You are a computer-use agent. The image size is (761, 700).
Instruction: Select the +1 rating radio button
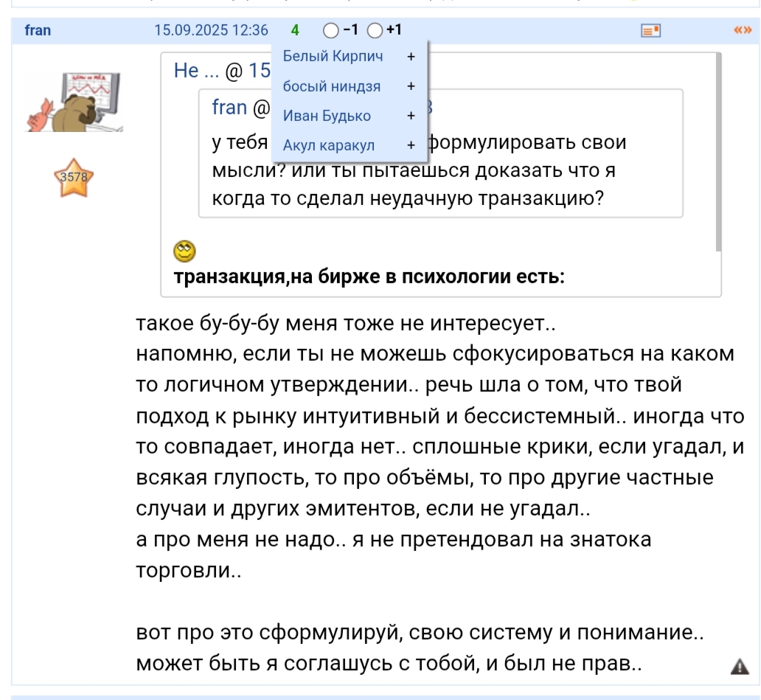pyautogui.click(x=375, y=30)
